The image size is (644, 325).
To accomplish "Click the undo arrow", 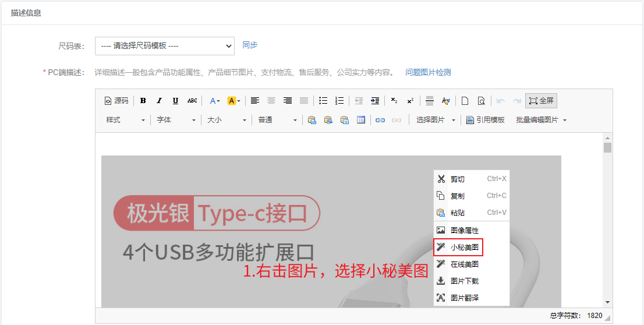I will click(x=500, y=101).
